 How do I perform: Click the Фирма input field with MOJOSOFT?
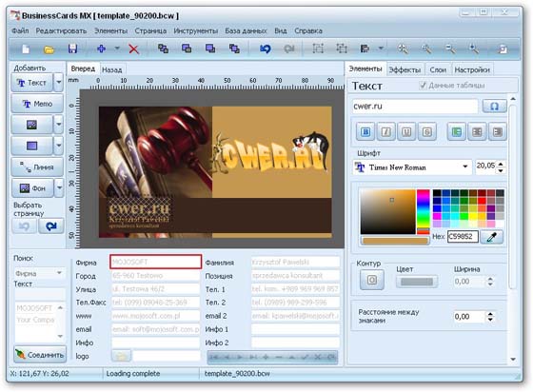coord(156,262)
